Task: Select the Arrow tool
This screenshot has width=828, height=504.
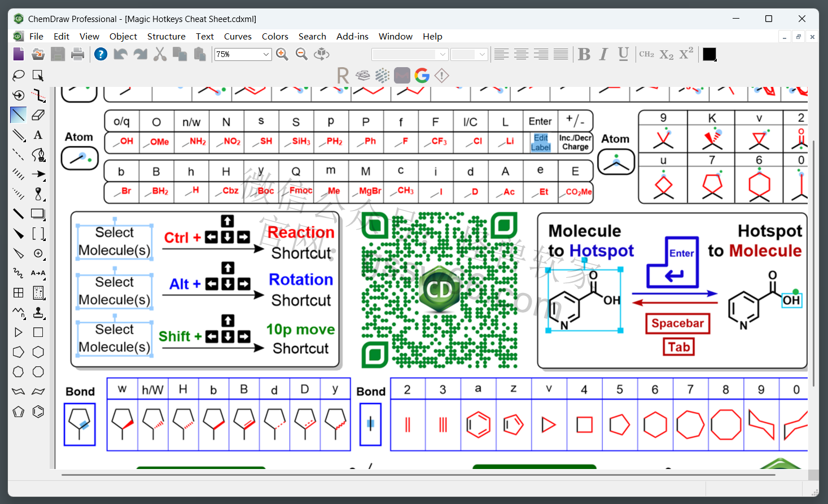Action: [38, 174]
